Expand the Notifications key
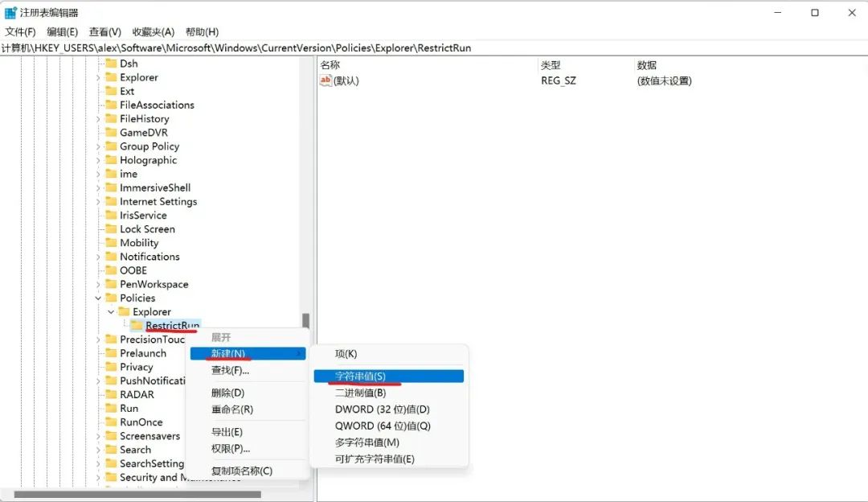 [x=99, y=257]
